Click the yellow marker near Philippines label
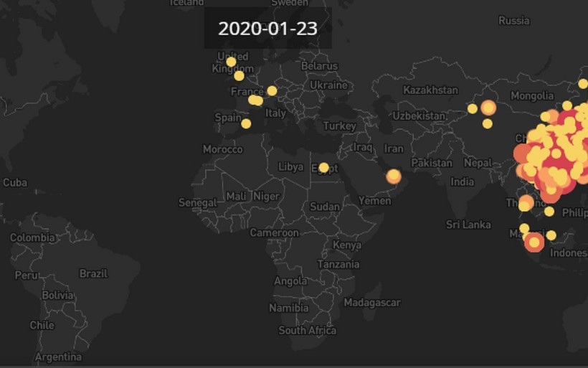588x368 pixels. 549,211
